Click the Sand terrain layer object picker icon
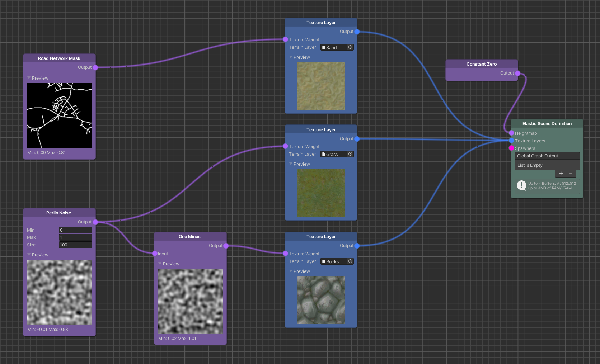This screenshot has width=600, height=364. coord(350,47)
